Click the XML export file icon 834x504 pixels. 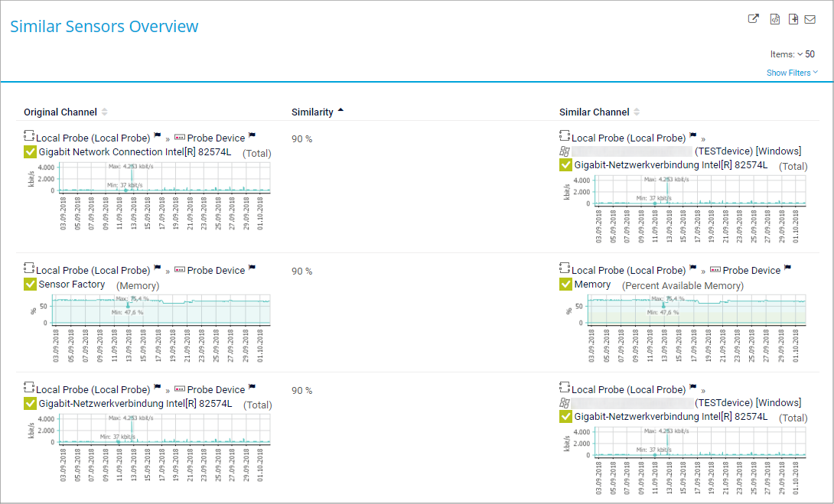coord(774,19)
